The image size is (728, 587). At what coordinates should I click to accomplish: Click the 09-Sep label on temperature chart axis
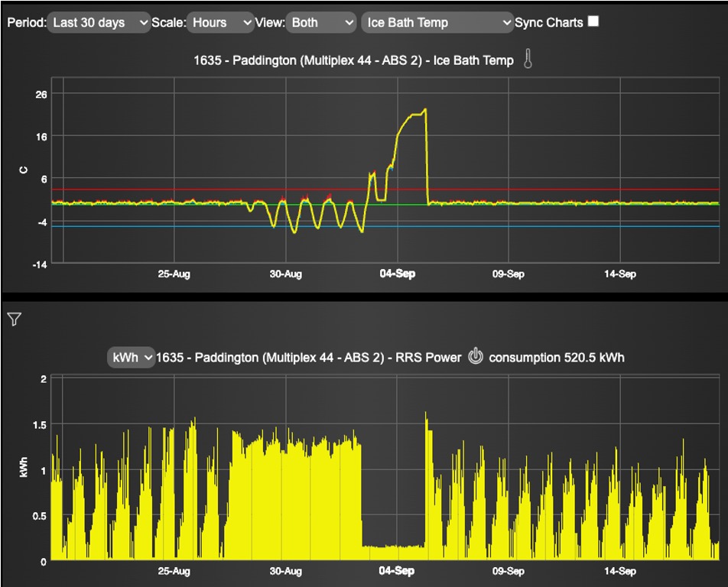[509, 274]
